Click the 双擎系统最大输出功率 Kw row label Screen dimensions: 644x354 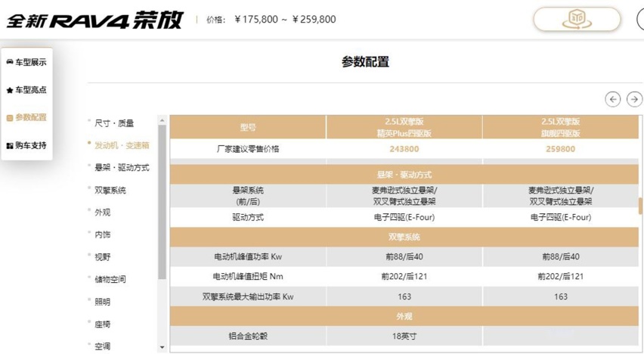point(248,297)
